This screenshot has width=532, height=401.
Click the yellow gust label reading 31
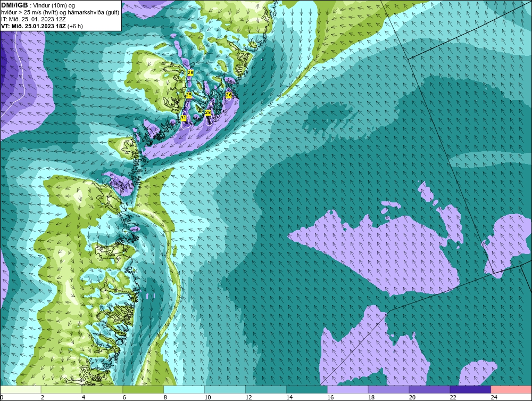coord(183,118)
